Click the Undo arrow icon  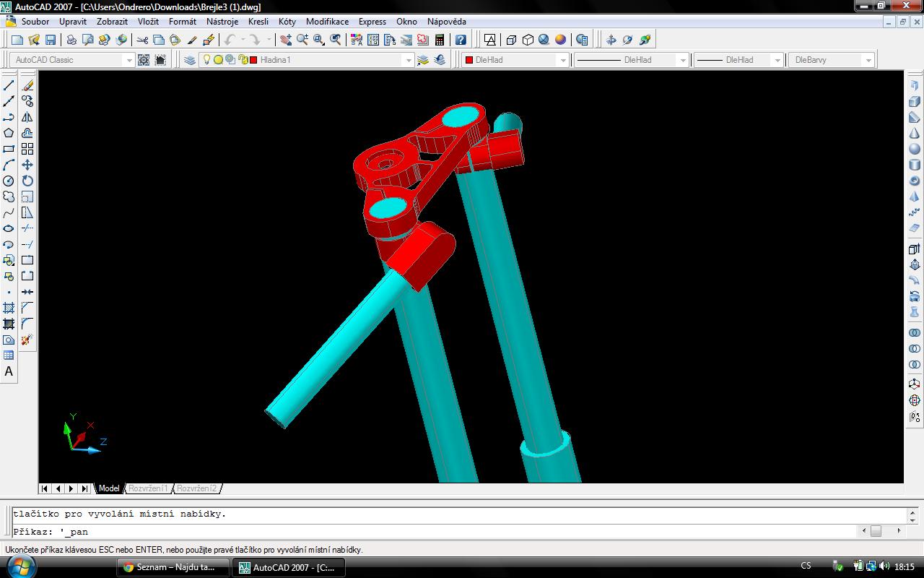tap(230, 40)
